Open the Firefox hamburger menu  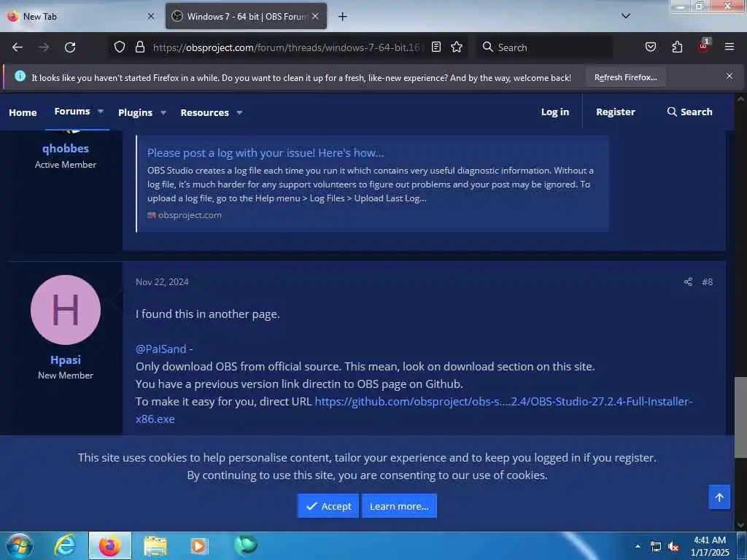point(729,47)
